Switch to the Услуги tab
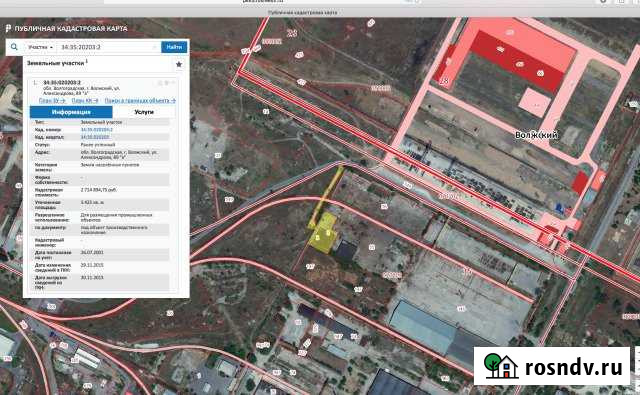Image resolution: width=640 pixels, height=395 pixels. coord(144,112)
